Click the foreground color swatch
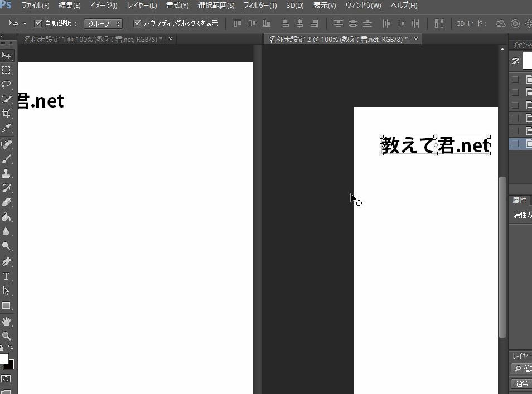532x394 pixels. 3,359
